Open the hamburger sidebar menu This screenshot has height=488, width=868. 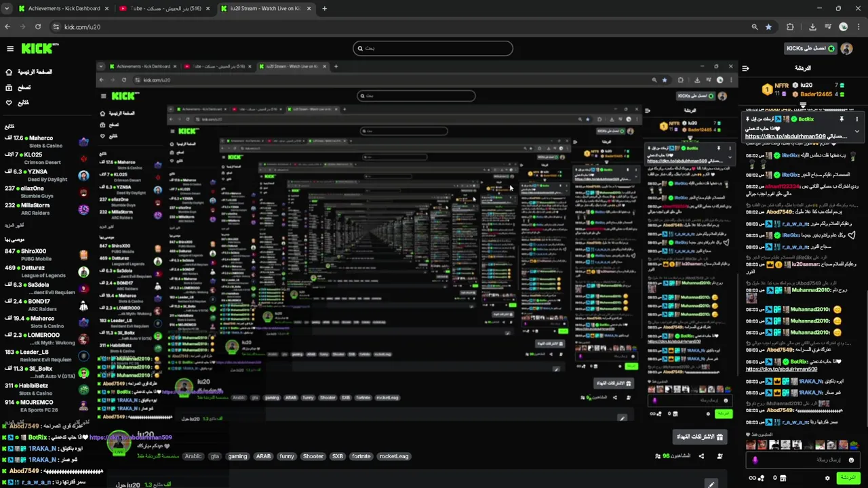click(x=10, y=48)
